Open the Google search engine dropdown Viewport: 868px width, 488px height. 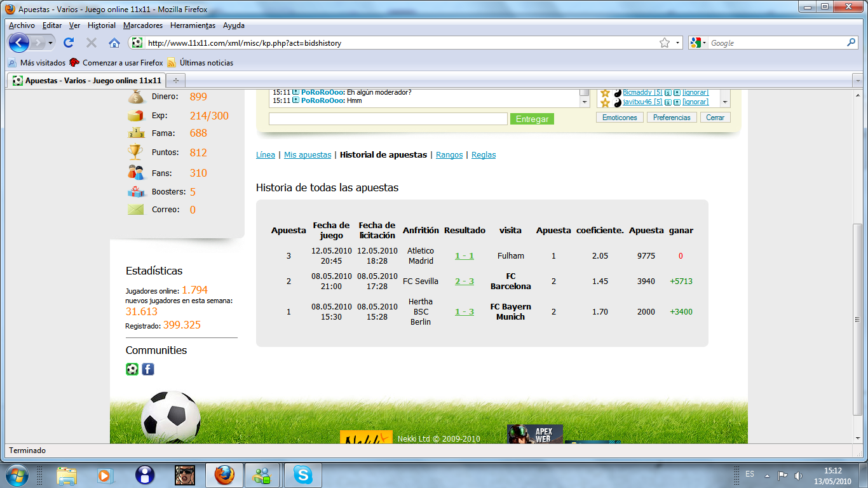coord(698,43)
